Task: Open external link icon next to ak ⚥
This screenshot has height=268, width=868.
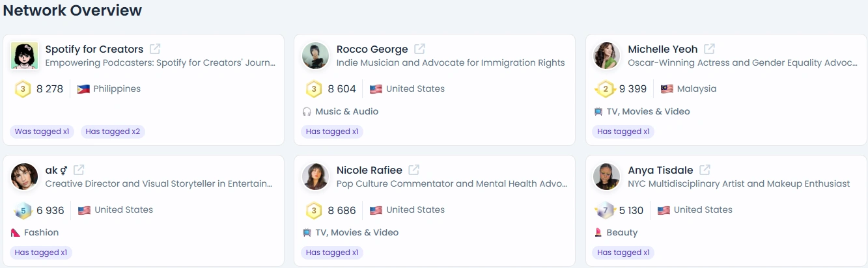Action: coord(79,170)
